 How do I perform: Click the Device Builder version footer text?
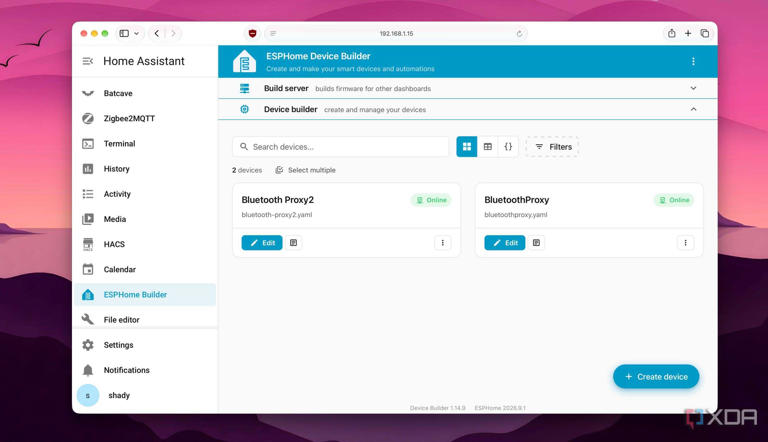(437, 408)
